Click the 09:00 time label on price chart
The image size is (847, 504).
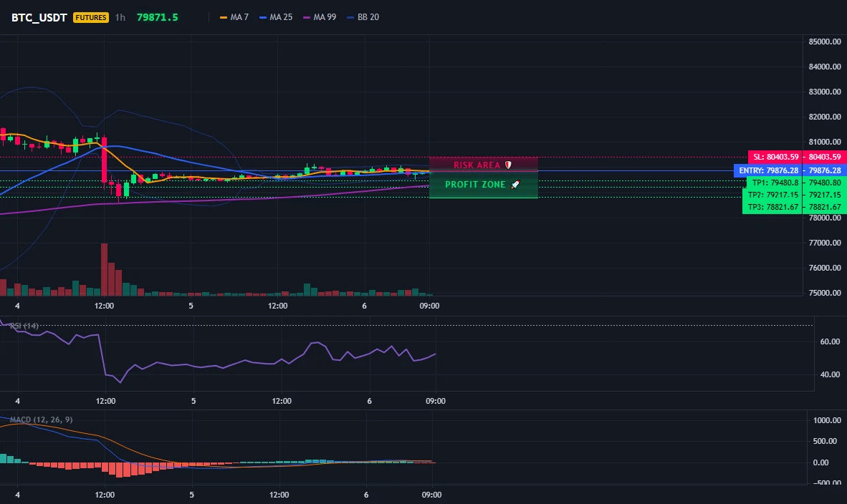[429, 306]
